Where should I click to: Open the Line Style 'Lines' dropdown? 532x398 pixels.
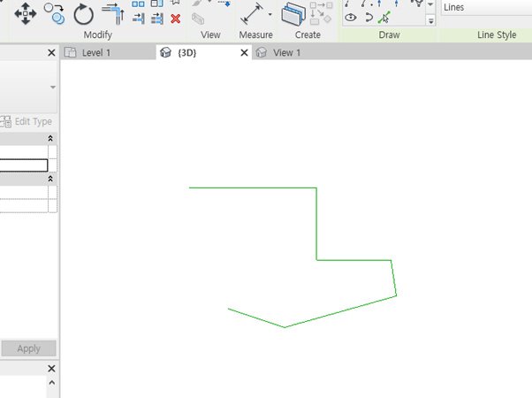[487, 7]
